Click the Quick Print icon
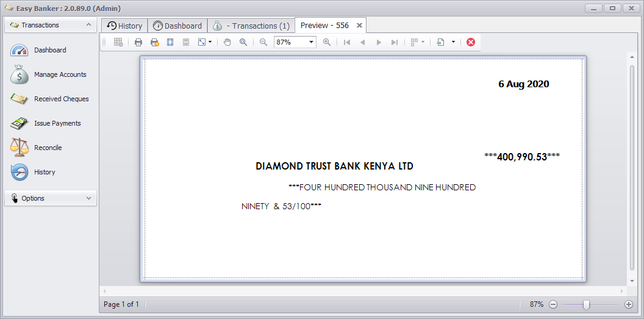The width and height of the screenshot is (644, 319). (x=154, y=42)
